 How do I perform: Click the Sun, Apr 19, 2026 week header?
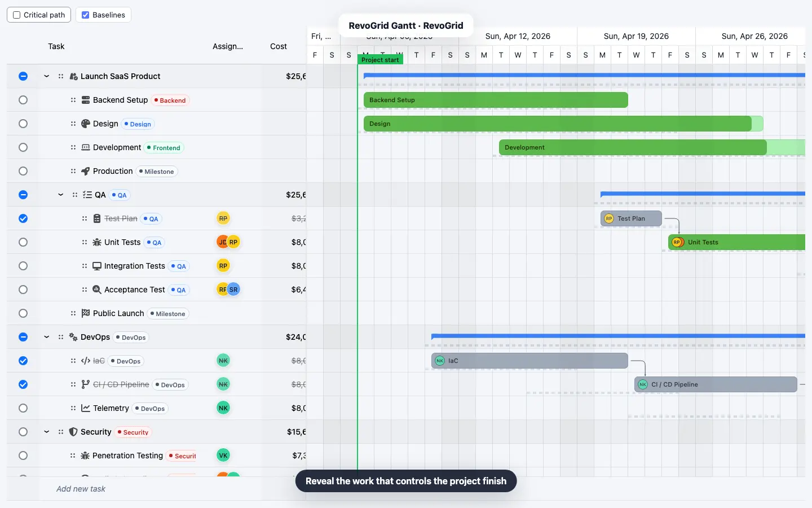pos(636,36)
